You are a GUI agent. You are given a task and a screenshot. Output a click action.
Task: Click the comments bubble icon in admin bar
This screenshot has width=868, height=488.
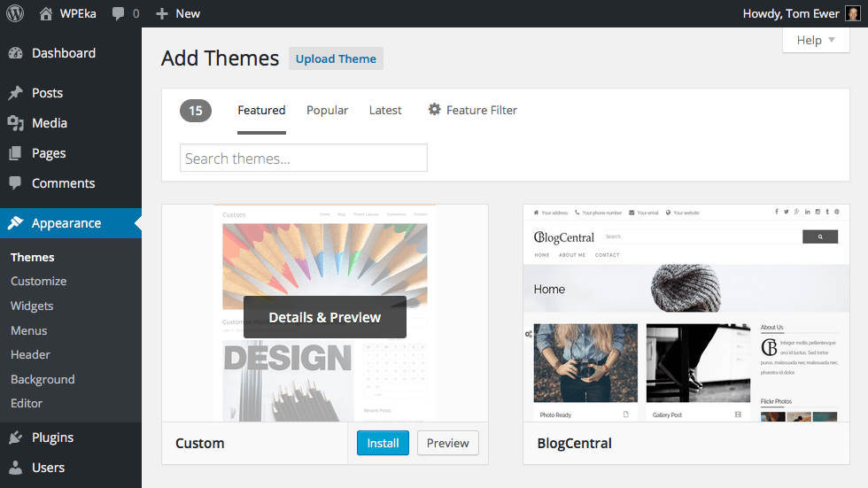118,14
